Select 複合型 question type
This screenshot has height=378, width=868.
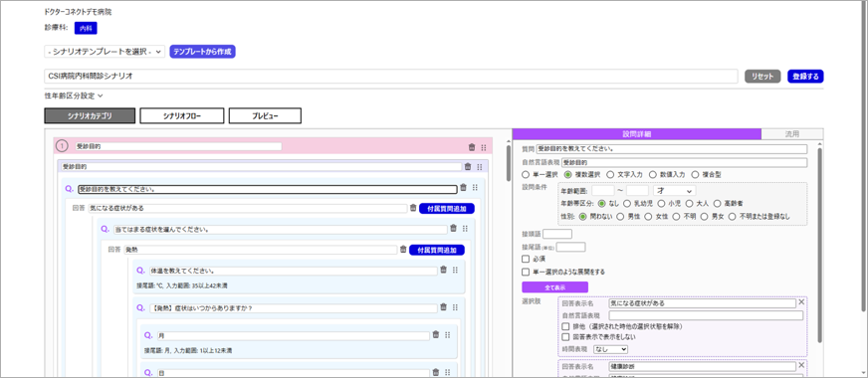coord(696,174)
